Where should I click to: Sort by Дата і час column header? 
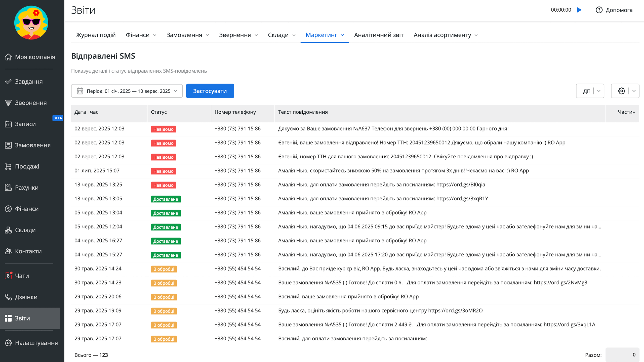86,112
